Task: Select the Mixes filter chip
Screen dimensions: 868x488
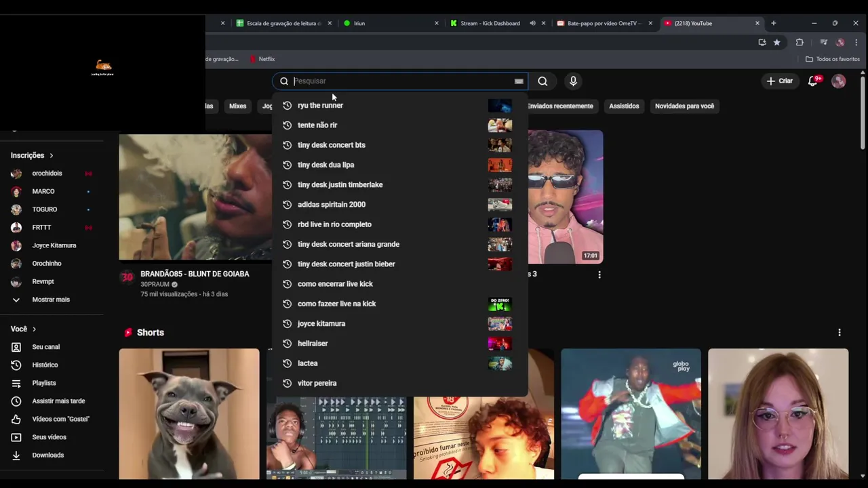Action: click(237, 106)
